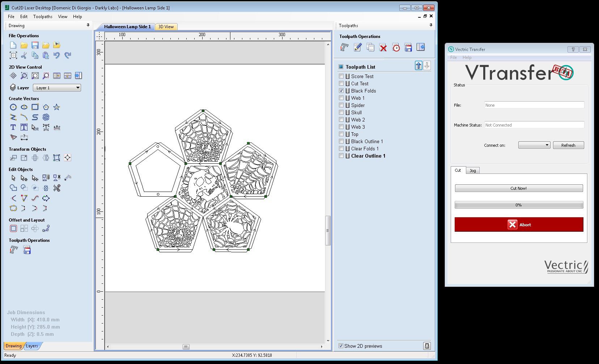Open the Connect on port dropdown
Screen dimensions: 599x364
point(534,145)
